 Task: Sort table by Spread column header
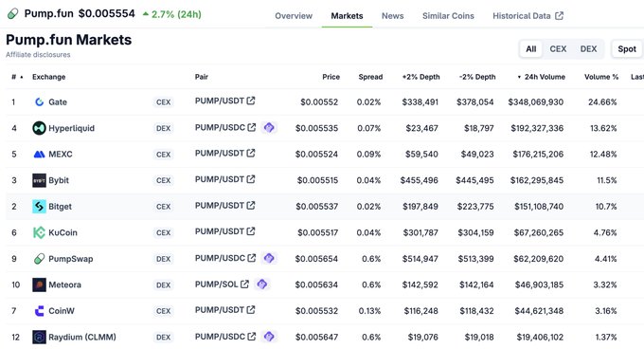[x=370, y=77]
